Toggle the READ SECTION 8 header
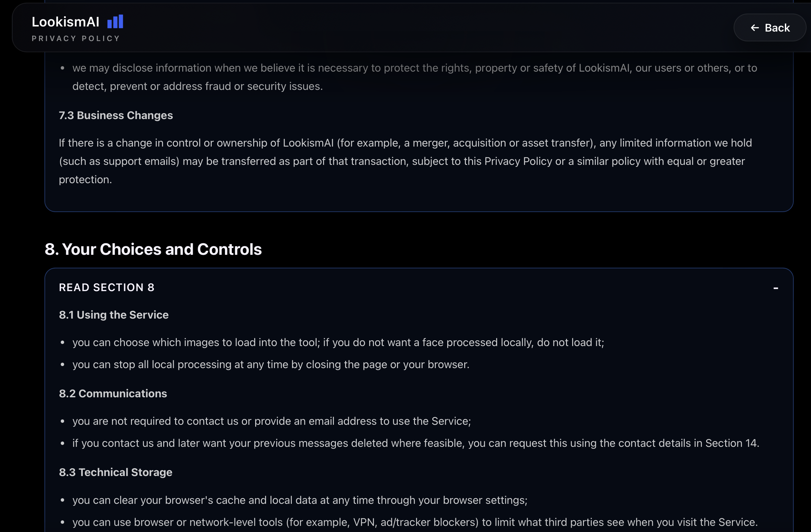This screenshot has width=811, height=532. coord(106,287)
